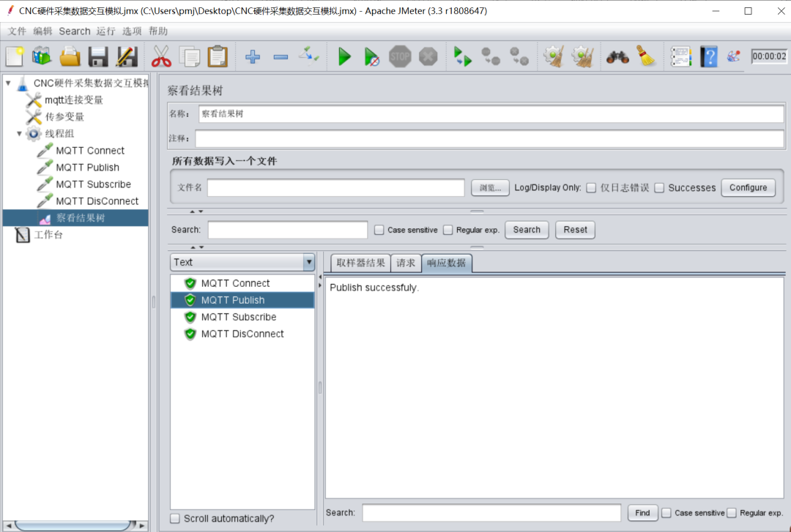
Task: Open the 运行 menu
Action: [106, 31]
